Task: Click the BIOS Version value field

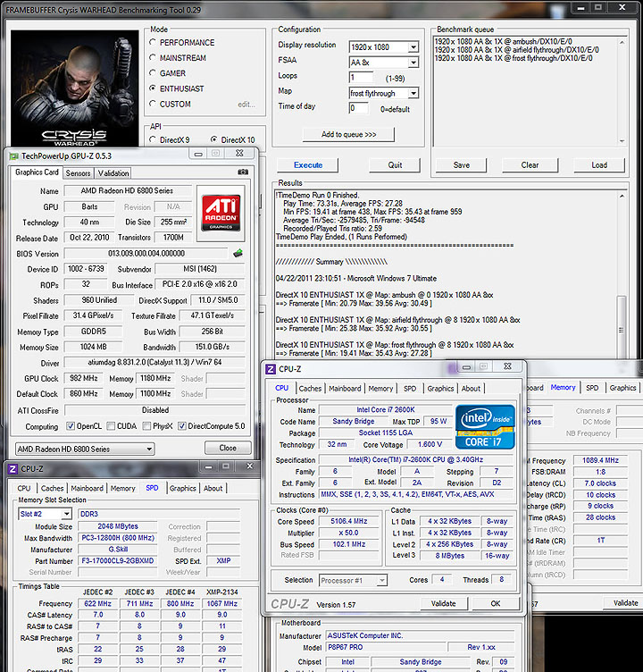Action: click(146, 253)
